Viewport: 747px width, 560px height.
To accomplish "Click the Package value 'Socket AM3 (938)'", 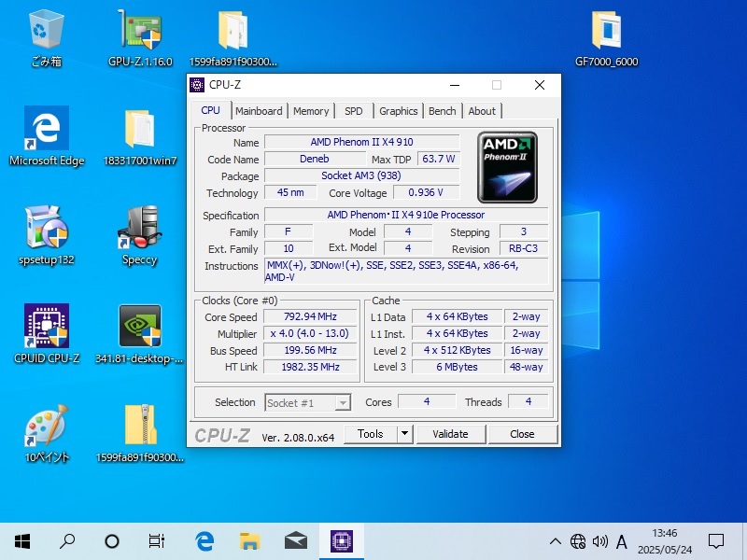I will (362, 175).
